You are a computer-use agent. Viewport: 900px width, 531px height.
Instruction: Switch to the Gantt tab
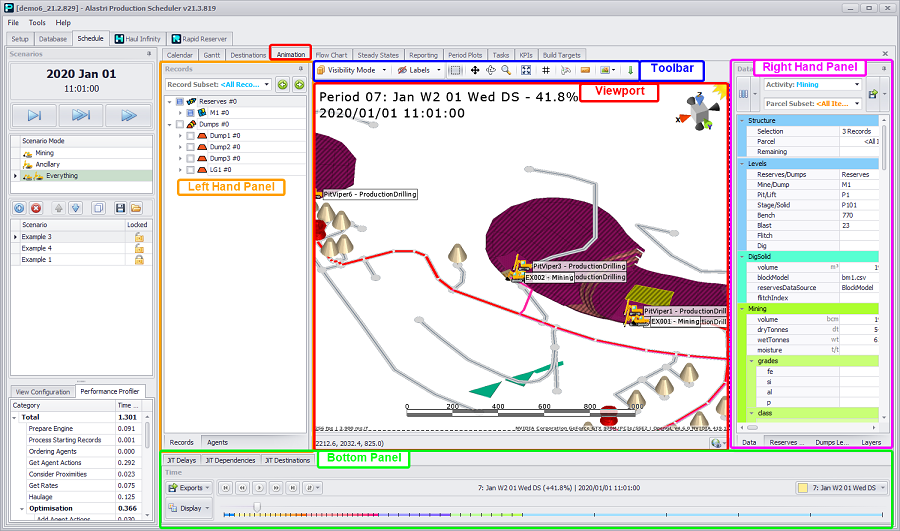click(211, 55)
